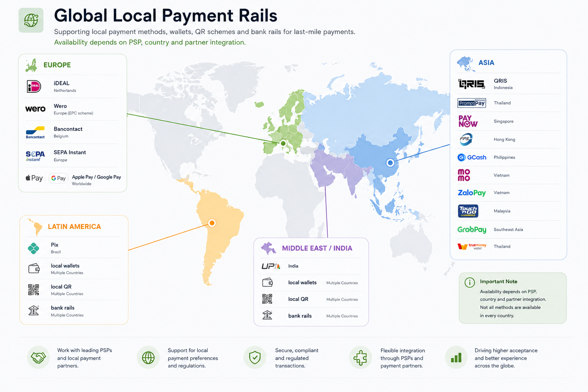Click the blue China map marker

pos(390,163)
